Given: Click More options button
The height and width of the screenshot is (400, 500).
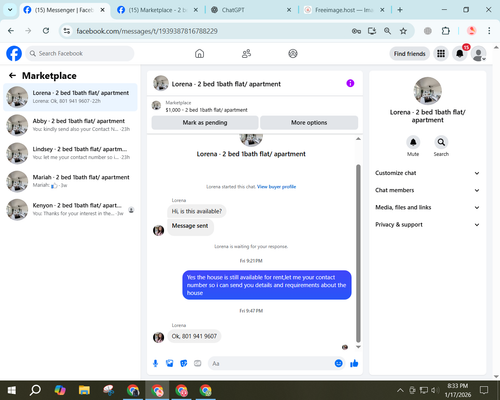Looking at the screenshot, I should tap(309, 123).
